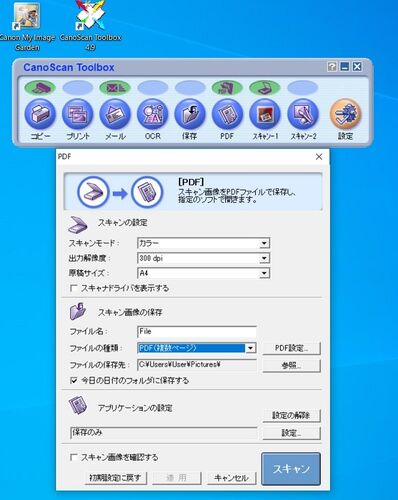Click the empty oval indicator above Save
This screenshot has height=500, width=398.
coord(190,88)
